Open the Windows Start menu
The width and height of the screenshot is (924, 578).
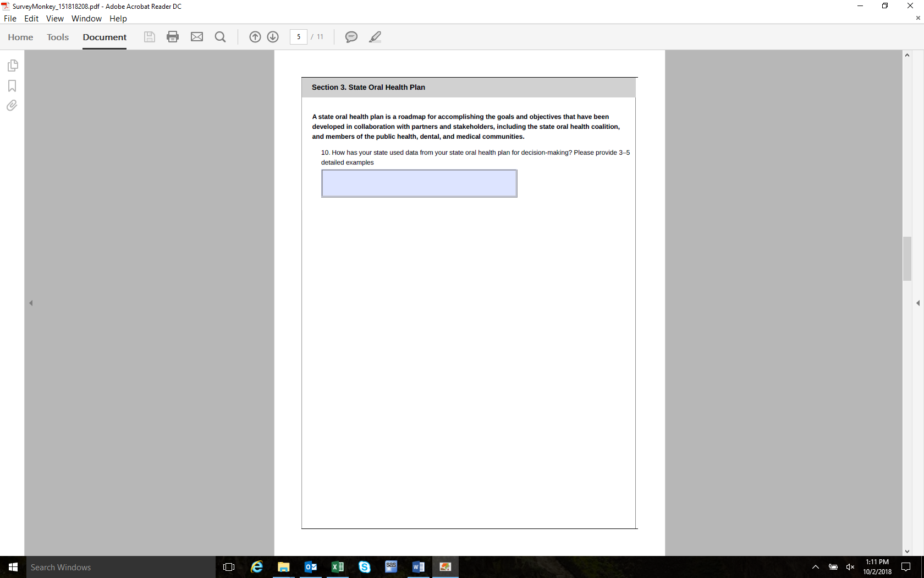pos(13,567)
